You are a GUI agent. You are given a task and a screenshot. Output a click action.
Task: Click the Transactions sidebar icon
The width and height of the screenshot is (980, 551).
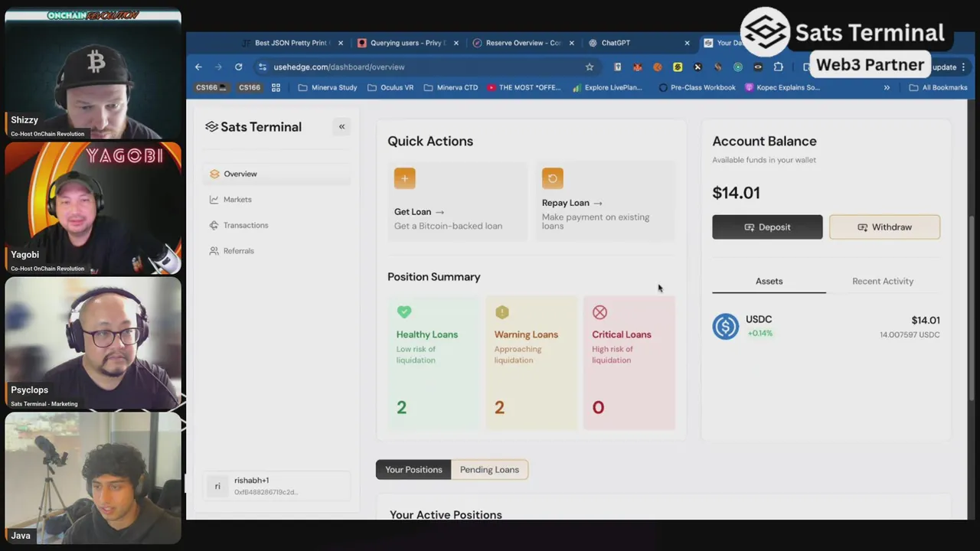pyautogui.click(x=214, y=225)
